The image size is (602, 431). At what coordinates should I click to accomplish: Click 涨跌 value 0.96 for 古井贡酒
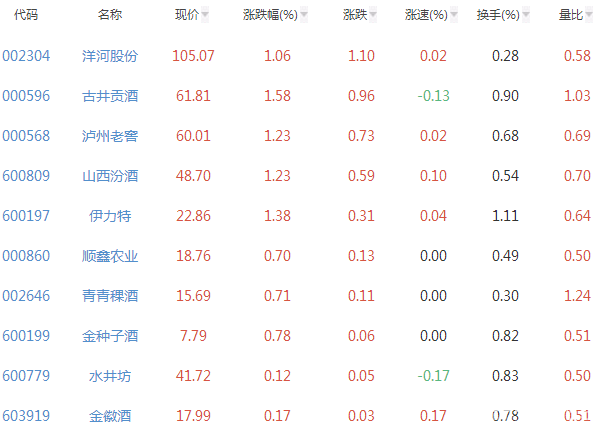(x=361, y=96)
